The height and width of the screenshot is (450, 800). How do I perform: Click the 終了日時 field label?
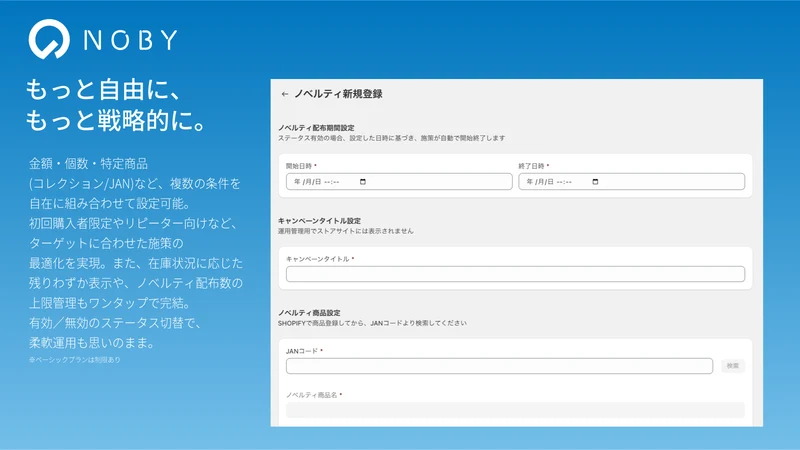coord(532,166)
